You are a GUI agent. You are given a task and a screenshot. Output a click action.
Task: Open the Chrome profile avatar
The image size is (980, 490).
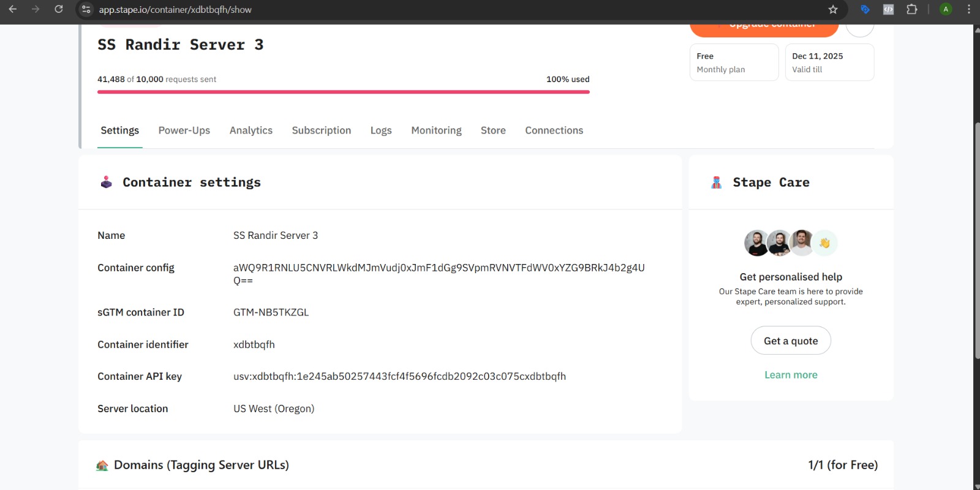tap(946, 9)
